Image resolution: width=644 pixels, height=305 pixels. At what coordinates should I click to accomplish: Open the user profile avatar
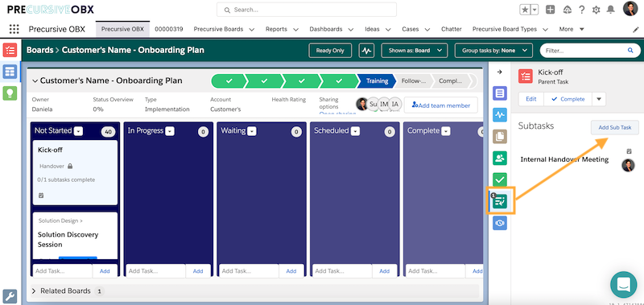pos(630,9)
